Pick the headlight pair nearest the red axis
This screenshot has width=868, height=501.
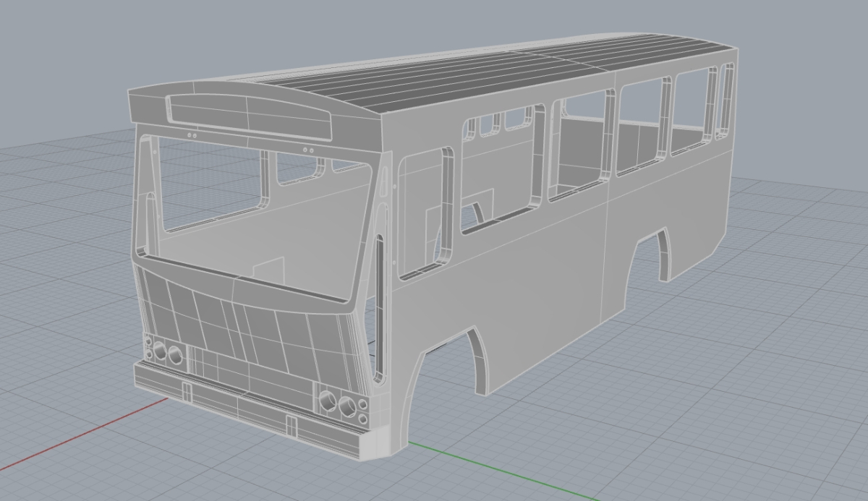[166, 354]
